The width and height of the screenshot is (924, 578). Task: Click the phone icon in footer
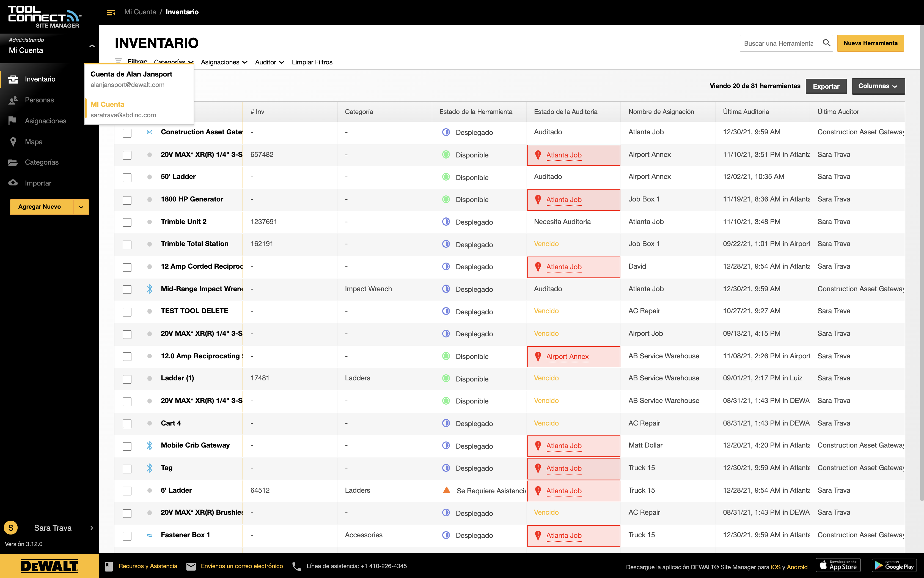[297, 566]
